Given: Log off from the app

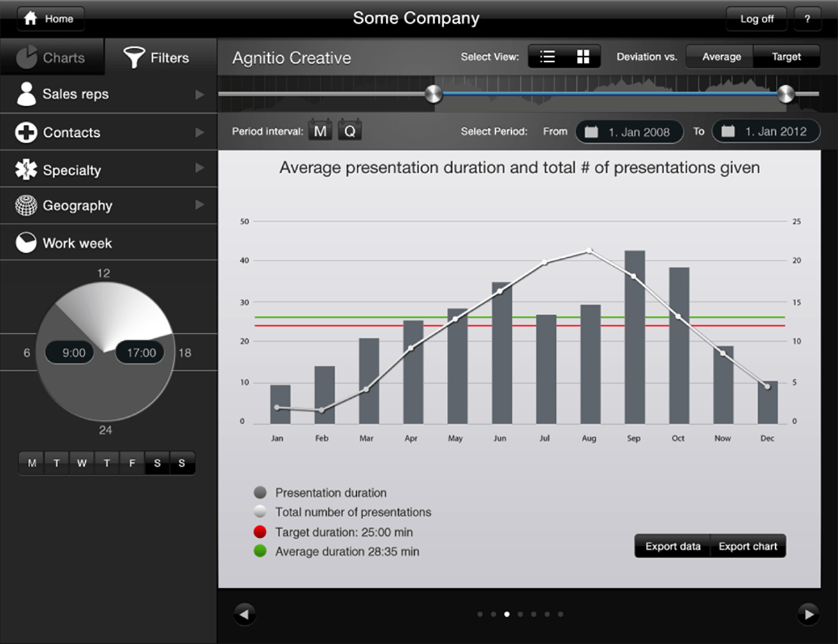Looking at the screenshot, I should [x=757, y=19].
